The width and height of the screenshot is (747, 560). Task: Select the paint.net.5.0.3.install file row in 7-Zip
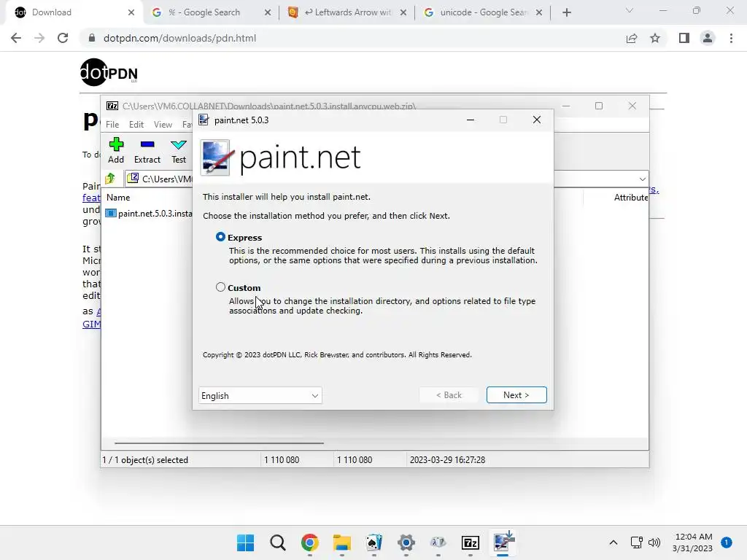coord(149,214)
